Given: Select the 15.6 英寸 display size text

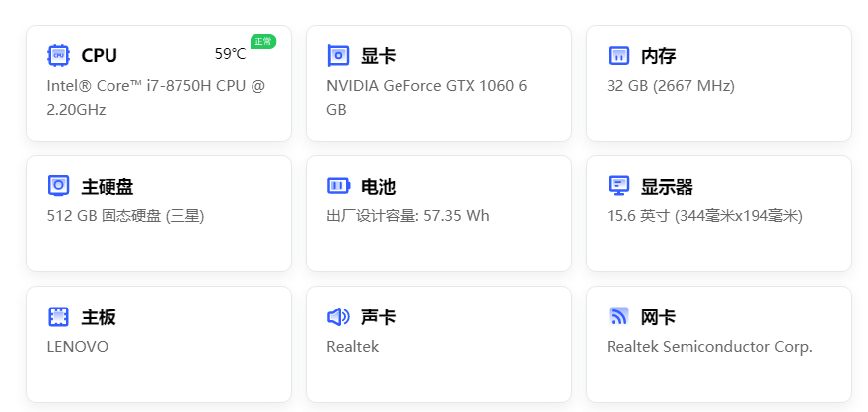Looking at the screenshot, I should 704,216.
